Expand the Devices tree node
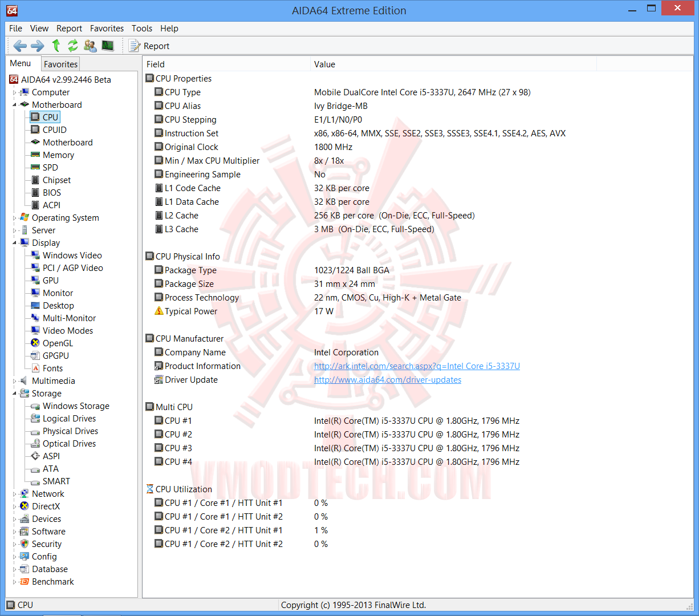Viewport: 699px width, 616px height. [x=15, y=519]
